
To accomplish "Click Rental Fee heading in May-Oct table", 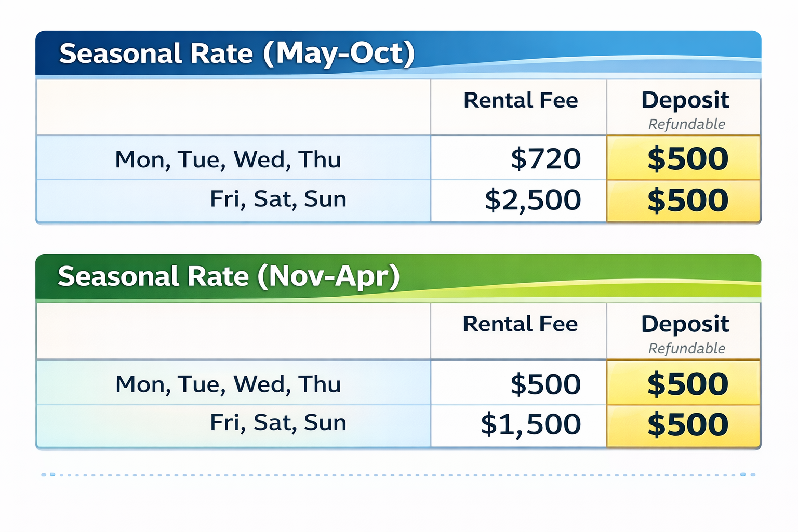I will (520, 100).
